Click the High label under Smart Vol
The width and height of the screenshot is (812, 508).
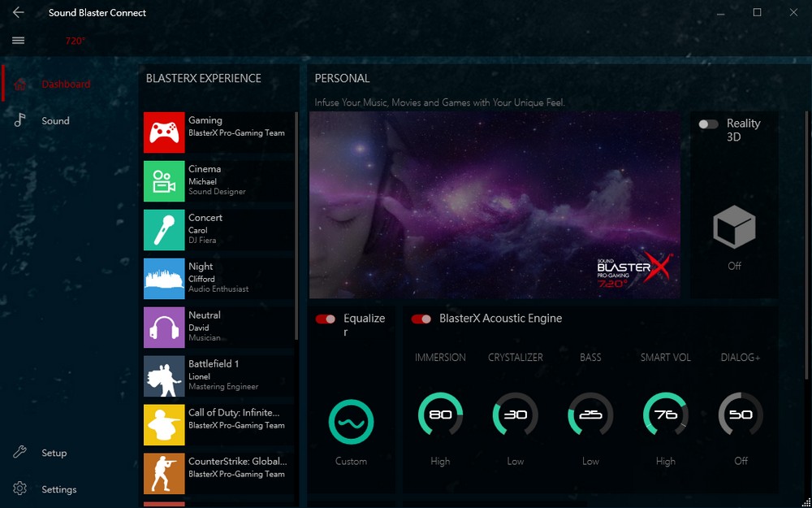666,461
